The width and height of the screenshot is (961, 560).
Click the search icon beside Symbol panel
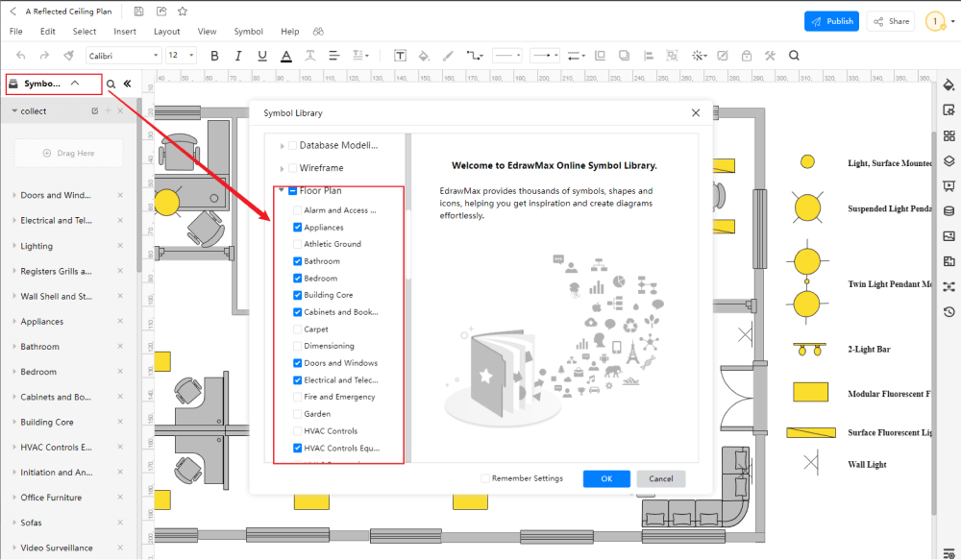click(x=111, y=85)
